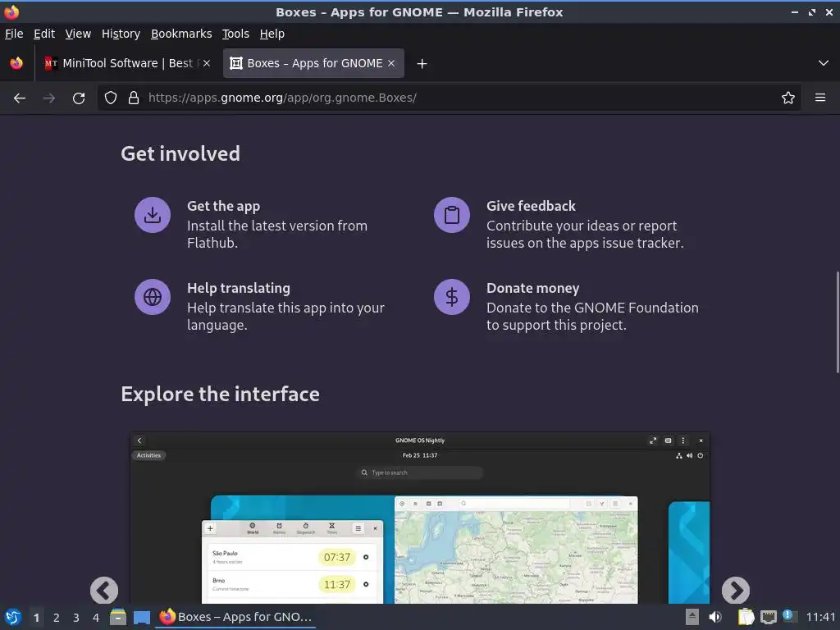The height and width of the screenshot is (630, 840).
Task: Open the network monitor tray icon
Action: pyautogui.click(x=768, y=618)
